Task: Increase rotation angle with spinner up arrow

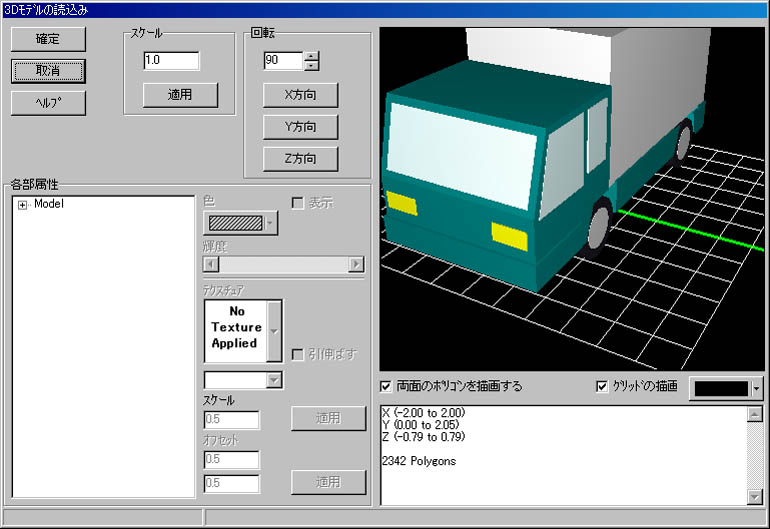Action: pos(312,56)
